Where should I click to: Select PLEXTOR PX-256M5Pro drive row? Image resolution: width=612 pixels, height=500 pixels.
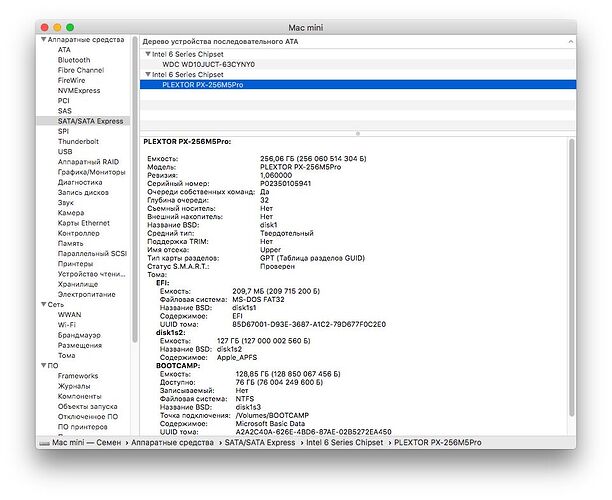(x=358, y=84)
